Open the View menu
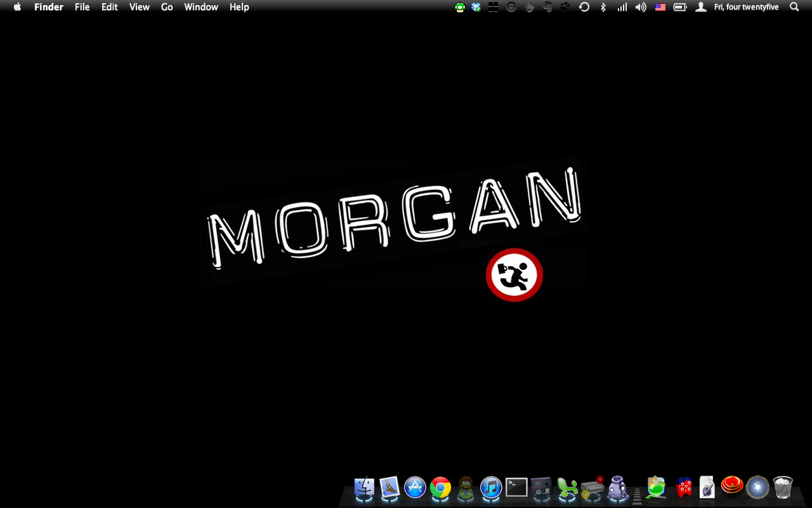The image size is (812, 508). (x=140, y=7)
